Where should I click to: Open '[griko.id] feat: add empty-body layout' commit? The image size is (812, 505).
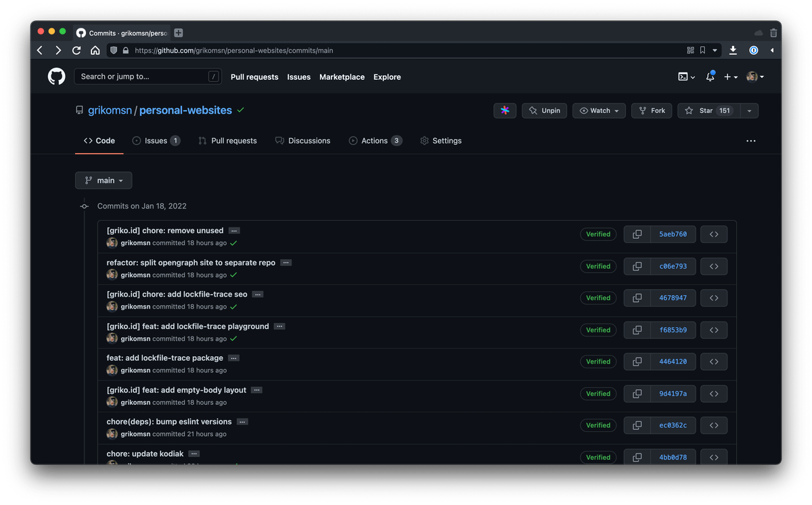coord(177,390)
